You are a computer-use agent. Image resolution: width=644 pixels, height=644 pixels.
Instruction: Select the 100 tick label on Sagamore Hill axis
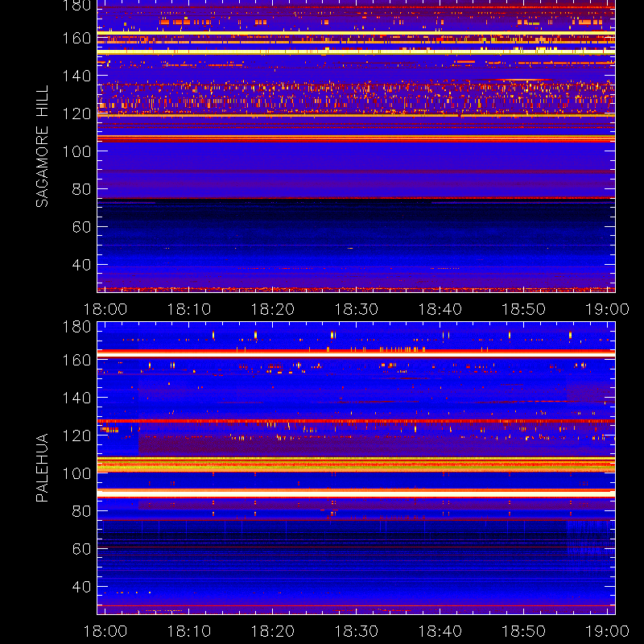coord(76,151)
